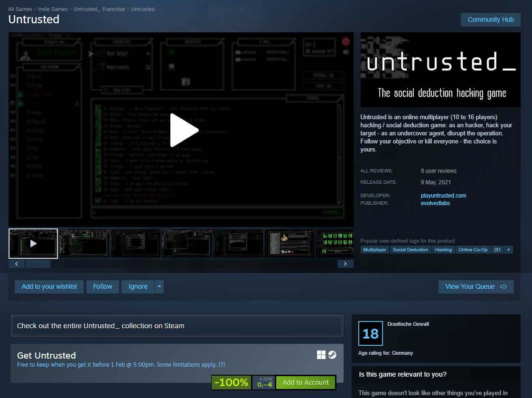Select the character portrait screenshot thumbnail
The width and height of the screenshot is (532, 398).
coord(289,243)
